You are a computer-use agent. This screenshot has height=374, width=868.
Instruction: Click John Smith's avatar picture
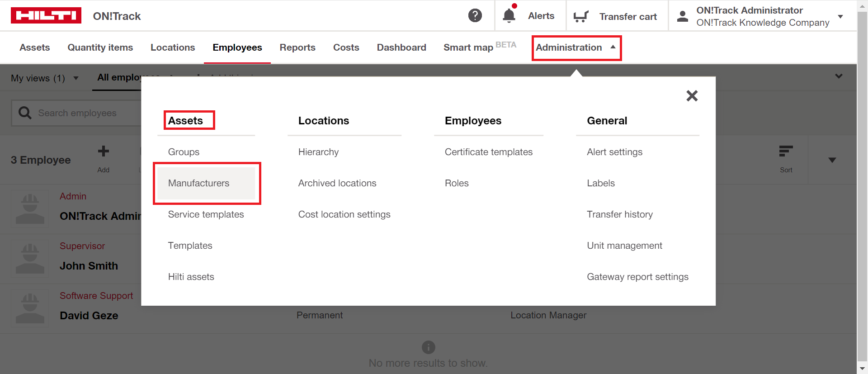pos(30,258)
